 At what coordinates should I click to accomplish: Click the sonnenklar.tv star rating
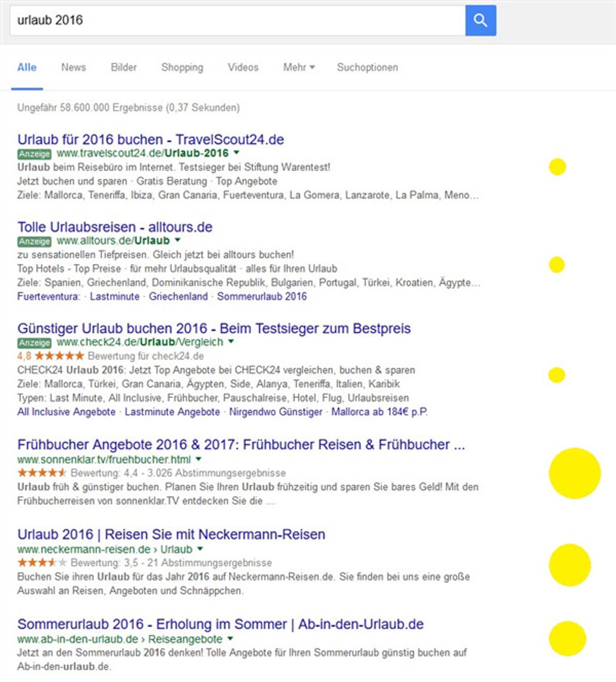click(x=42, y=472)
